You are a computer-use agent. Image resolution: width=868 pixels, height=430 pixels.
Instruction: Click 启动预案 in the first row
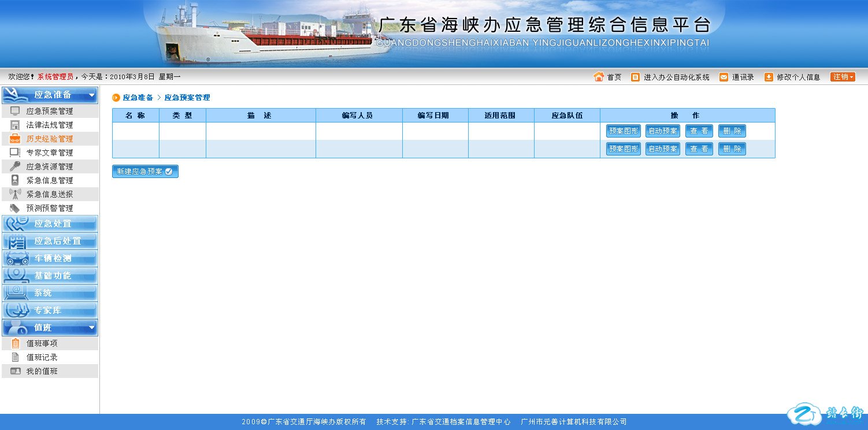pos(662,131)
